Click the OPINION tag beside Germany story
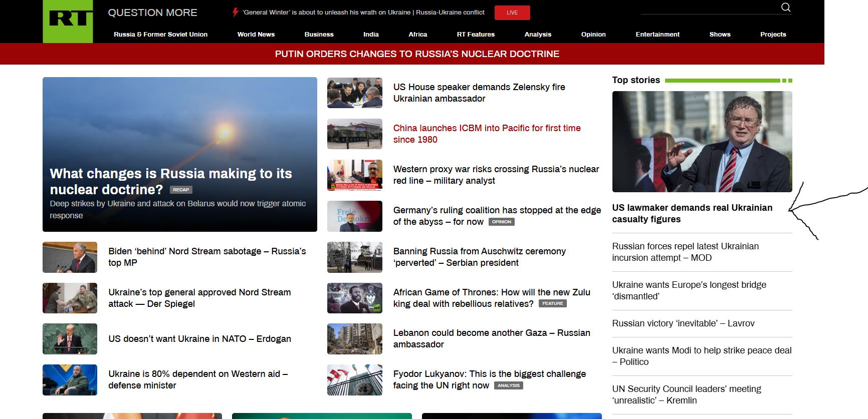The image size is (868, 419). [502, 222]
